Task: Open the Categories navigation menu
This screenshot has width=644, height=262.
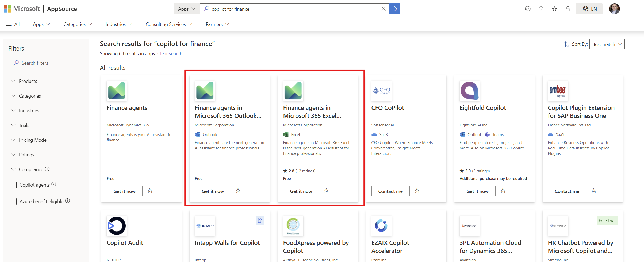Action: 78,24
